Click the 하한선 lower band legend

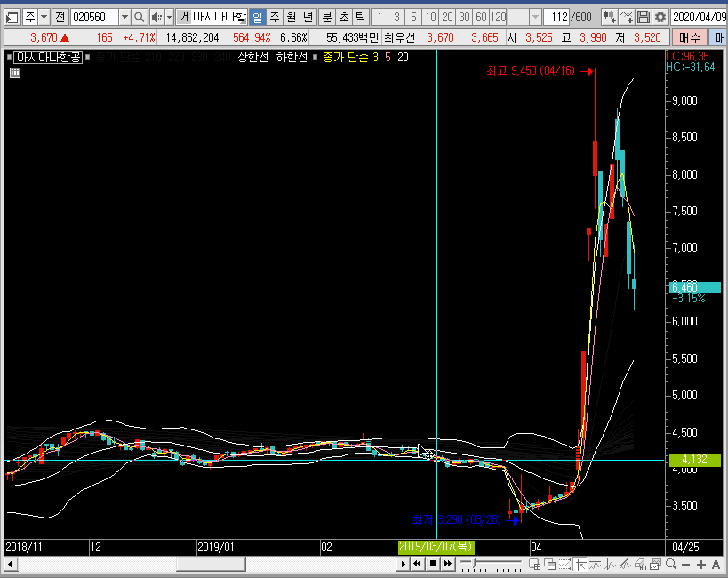tap(292, 58)
